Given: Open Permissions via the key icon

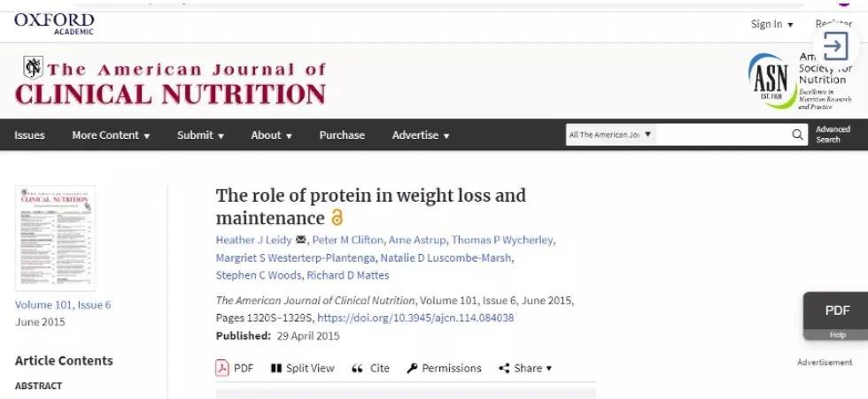Looking at the screenshot, I should (x=412, y=368).
